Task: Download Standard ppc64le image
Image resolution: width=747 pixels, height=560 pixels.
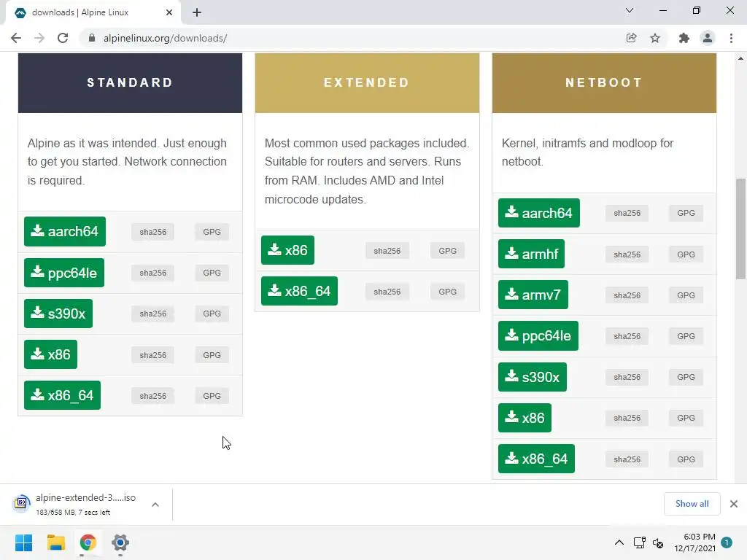Action: tap(64, 273)
